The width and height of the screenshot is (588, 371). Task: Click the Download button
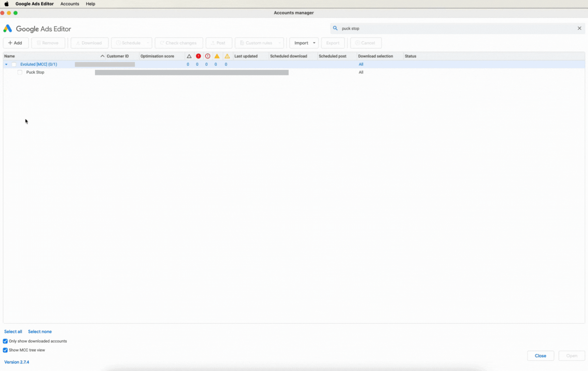point(89,43)
